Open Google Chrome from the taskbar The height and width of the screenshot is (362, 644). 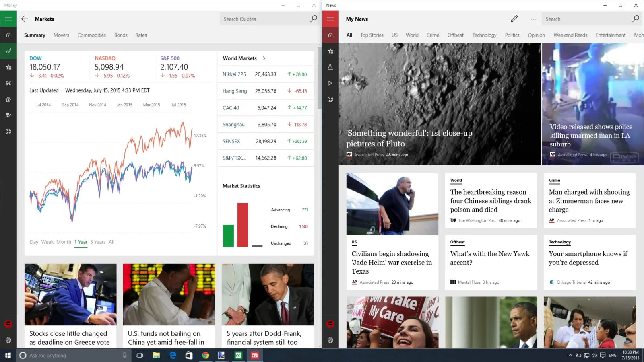tap(205, 355)
